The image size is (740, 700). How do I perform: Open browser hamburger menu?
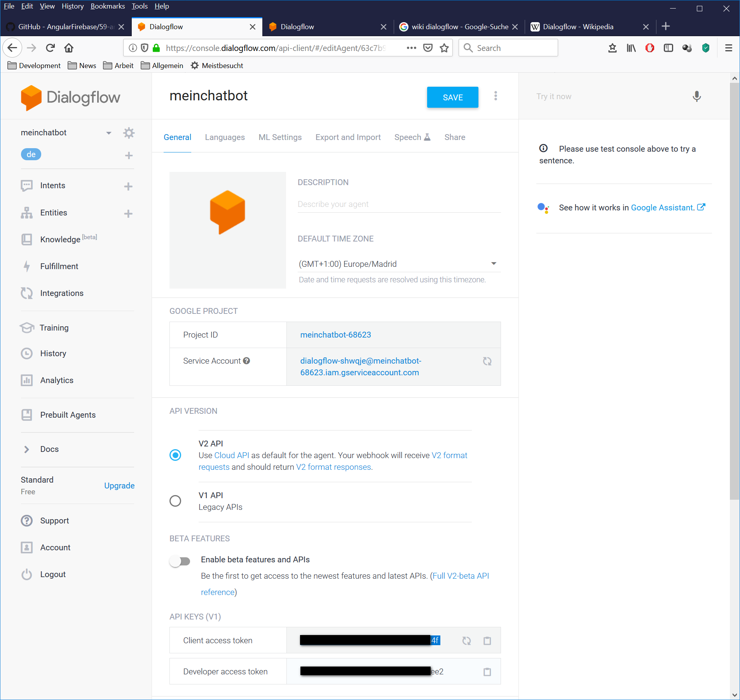(729, 48)
